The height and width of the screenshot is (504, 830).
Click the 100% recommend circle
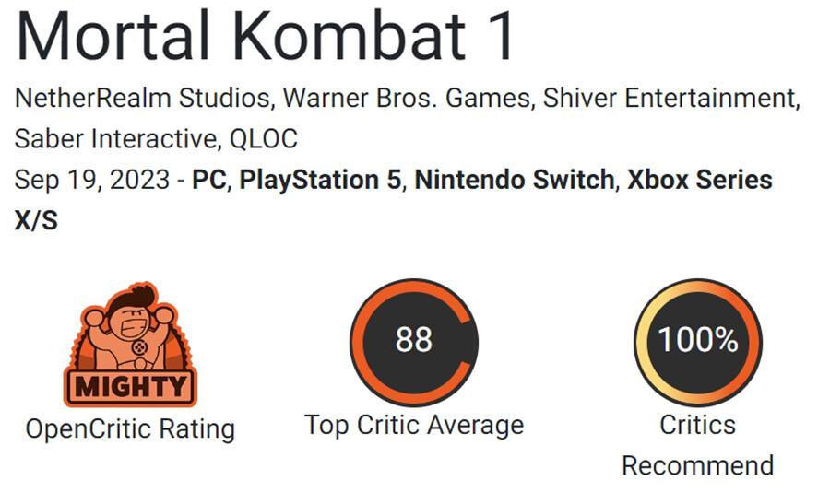pos(697,342)
